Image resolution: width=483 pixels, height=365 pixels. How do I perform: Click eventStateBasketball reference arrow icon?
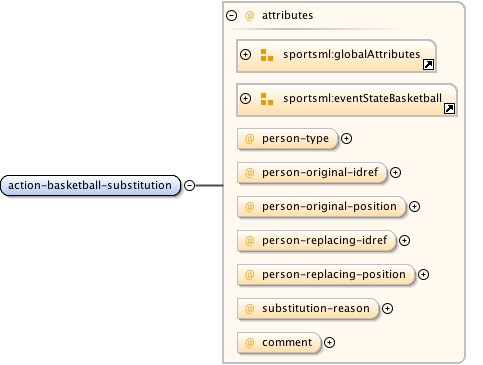449,108
